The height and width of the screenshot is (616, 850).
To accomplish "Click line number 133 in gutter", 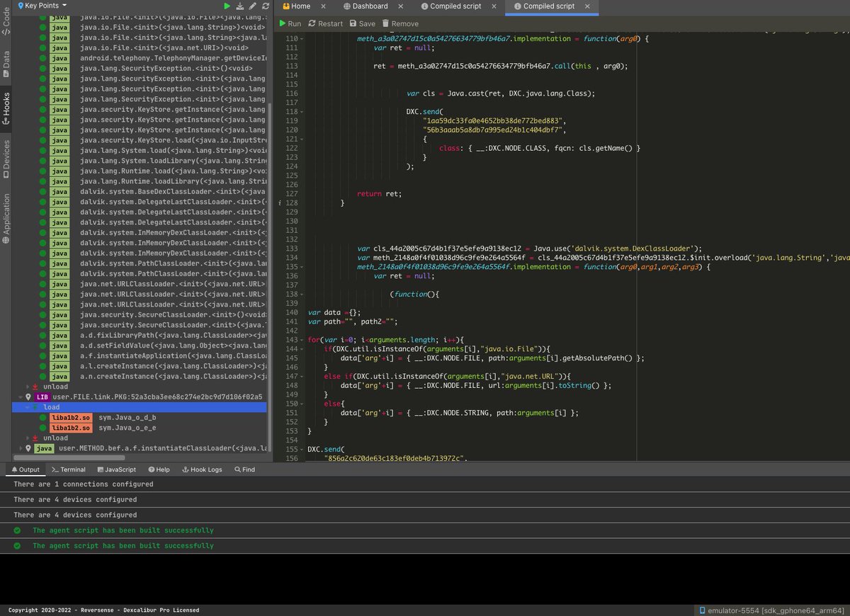I will pyautogui.click(x=293, y=248).
